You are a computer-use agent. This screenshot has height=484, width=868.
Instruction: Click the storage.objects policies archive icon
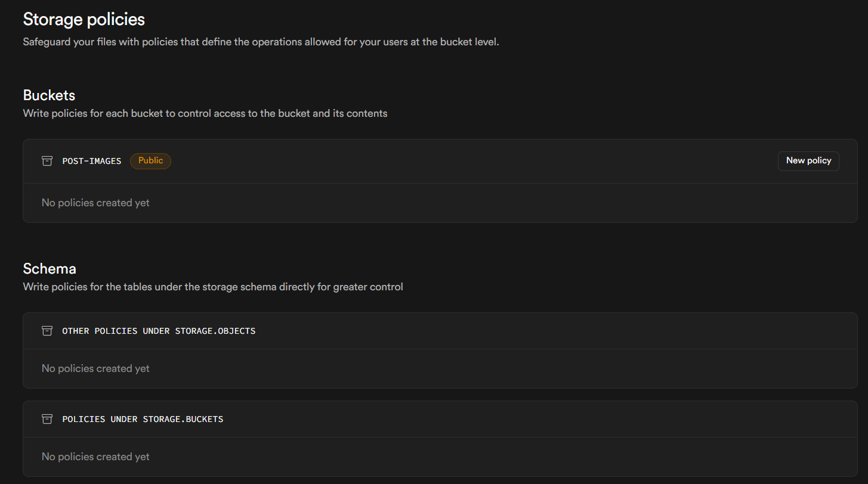coord(47,331)
